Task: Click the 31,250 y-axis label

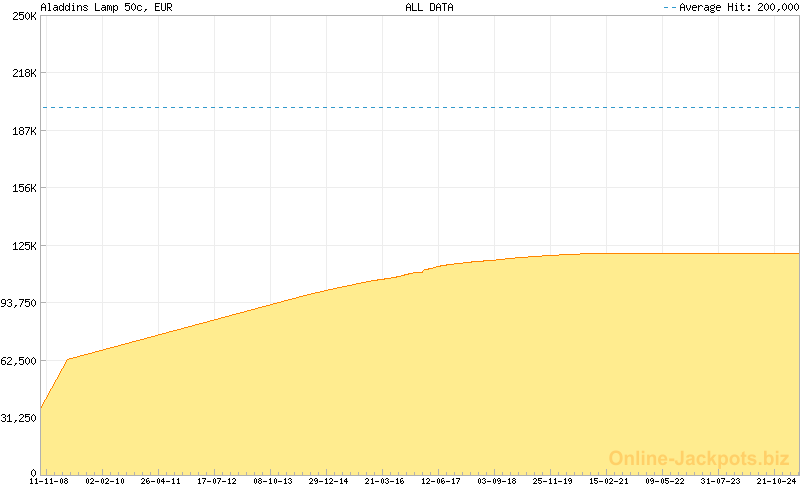Action: pyautogui.click(x=19, y=418)
